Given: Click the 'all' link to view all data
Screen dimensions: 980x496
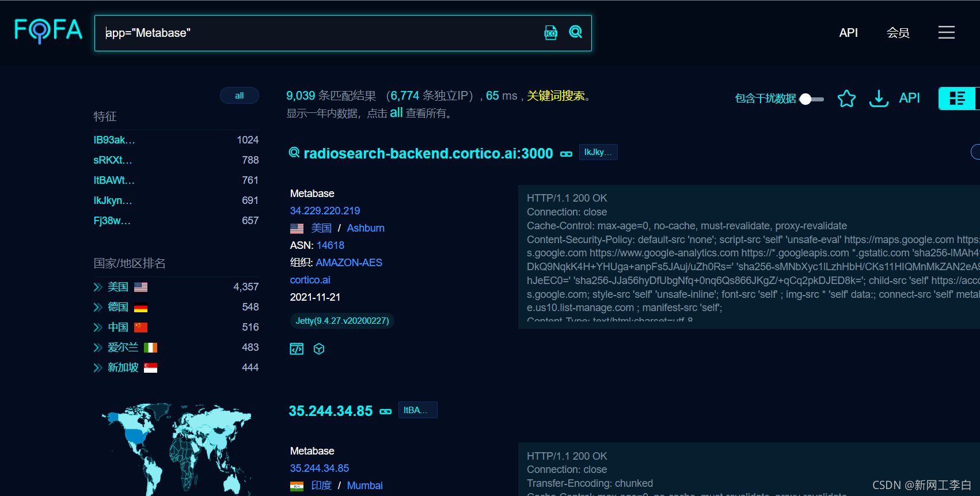Looking at the screenshot, I should click(x=396, y=112).
